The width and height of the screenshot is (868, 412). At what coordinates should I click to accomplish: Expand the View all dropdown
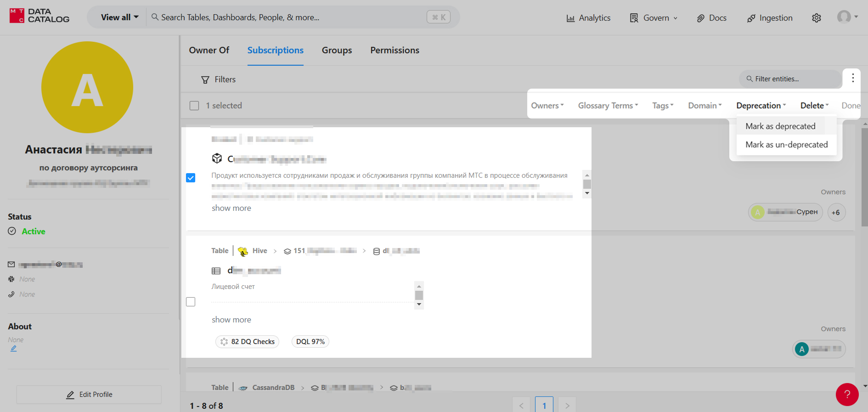click(x=119, y=17)
